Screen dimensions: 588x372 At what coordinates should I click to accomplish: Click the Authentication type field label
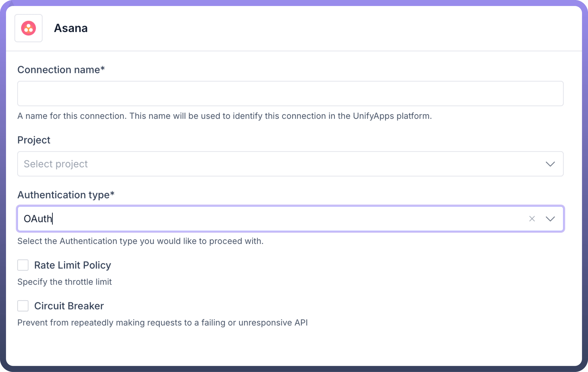tap(66, 195)
